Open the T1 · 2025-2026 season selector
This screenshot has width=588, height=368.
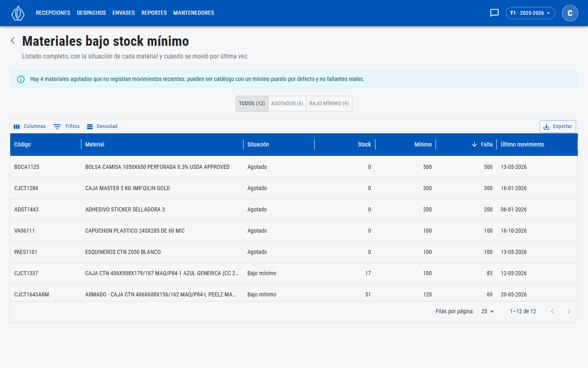[x=530, y=13]
